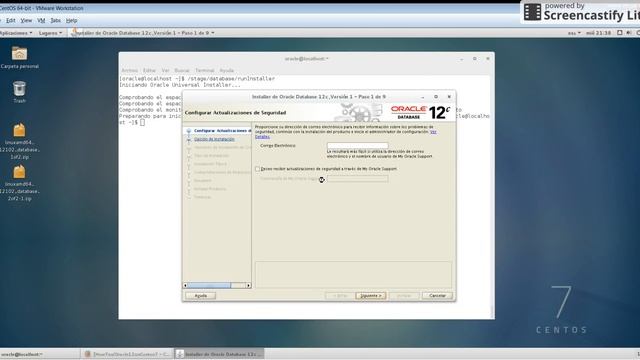Click the Java icon in top panel
640x360 pixels.
tap(74, 32)
